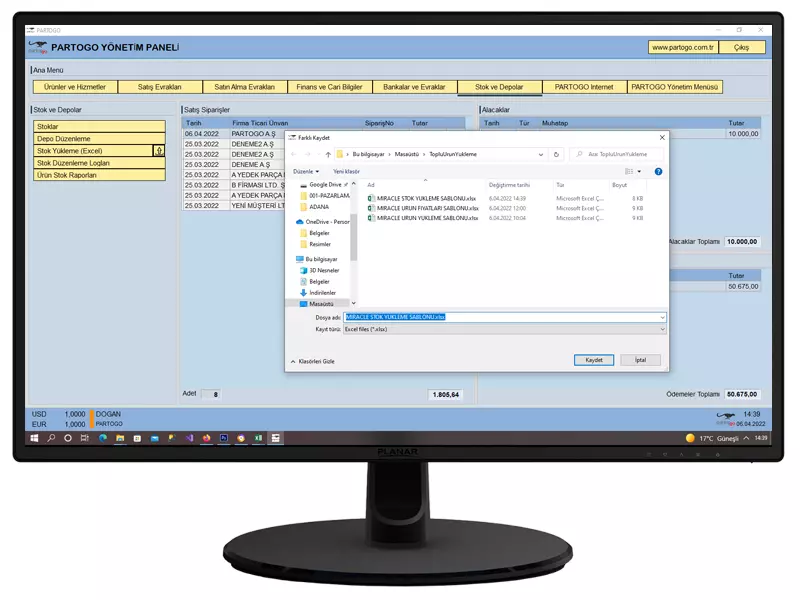800x600 pixels.
Task: Open the Ürünler ve Hizmetler menu tab
Action: pos(75,87)
